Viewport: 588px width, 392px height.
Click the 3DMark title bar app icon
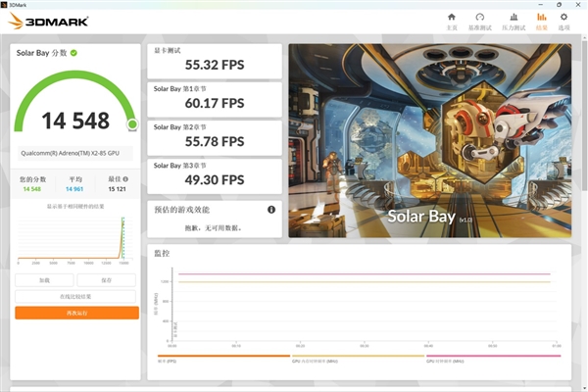[4, 5]
